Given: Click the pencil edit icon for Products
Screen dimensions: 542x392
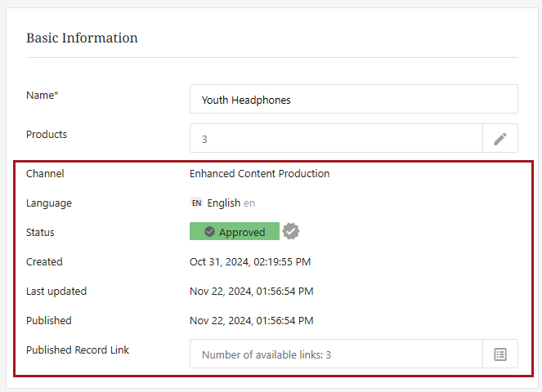Looking at the screenshot, I should click(500, 139).
